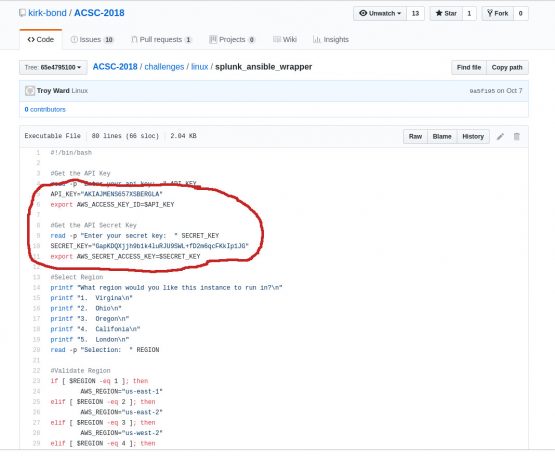Click the 'printf "3. Oregon\n"' line
The width and height of the screenshot is (555, 461).
(x=90, y=319)
